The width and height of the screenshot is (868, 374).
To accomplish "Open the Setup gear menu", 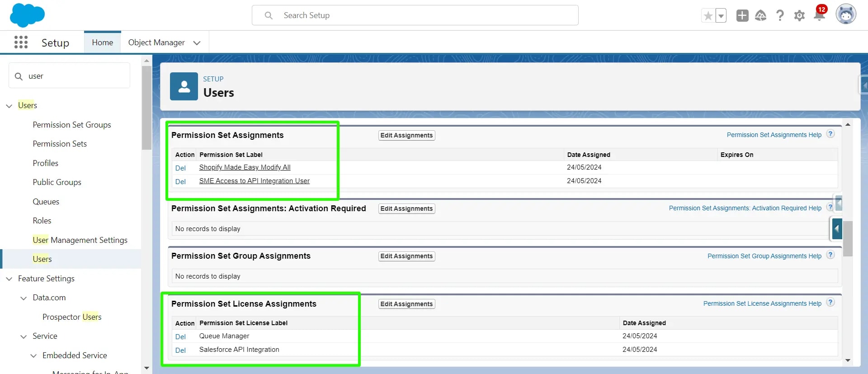I will (799, 16).
